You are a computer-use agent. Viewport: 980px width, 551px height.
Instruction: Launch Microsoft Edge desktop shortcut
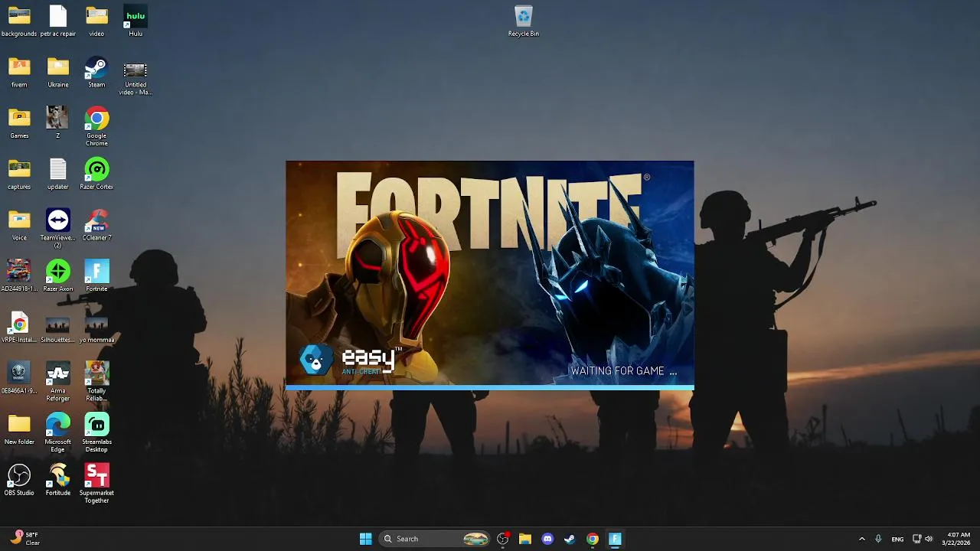pos(58,433)
